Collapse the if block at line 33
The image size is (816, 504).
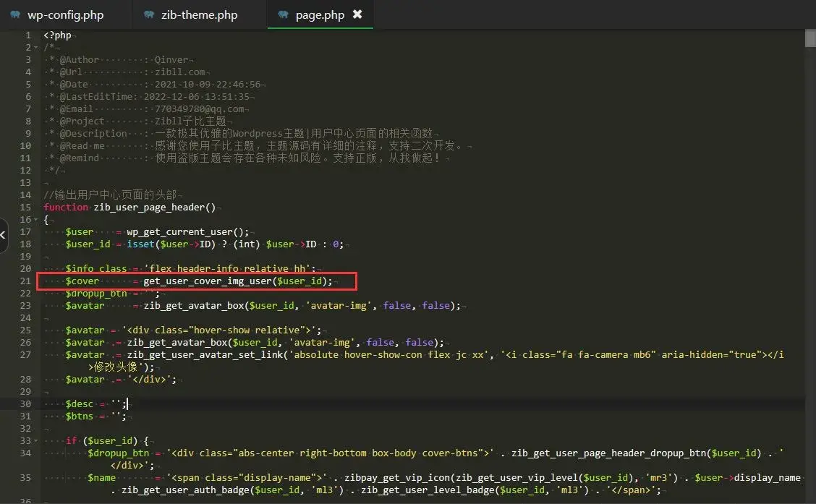(x=37, y=440)
